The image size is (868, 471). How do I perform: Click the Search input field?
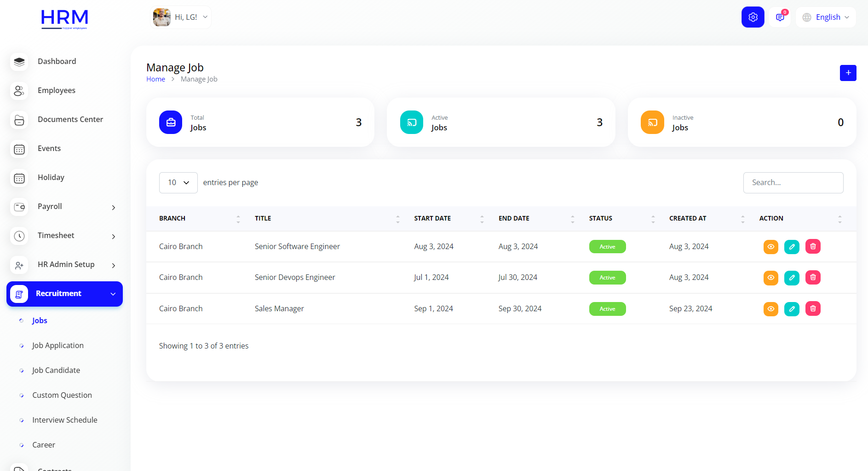[x=793, y=183]
